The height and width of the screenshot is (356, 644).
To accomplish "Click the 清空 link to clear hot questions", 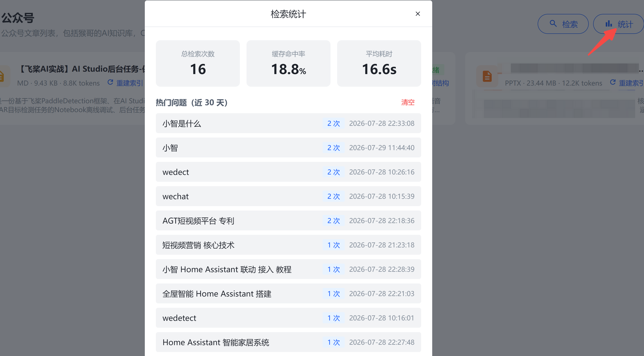I will (x=408, y=102).
